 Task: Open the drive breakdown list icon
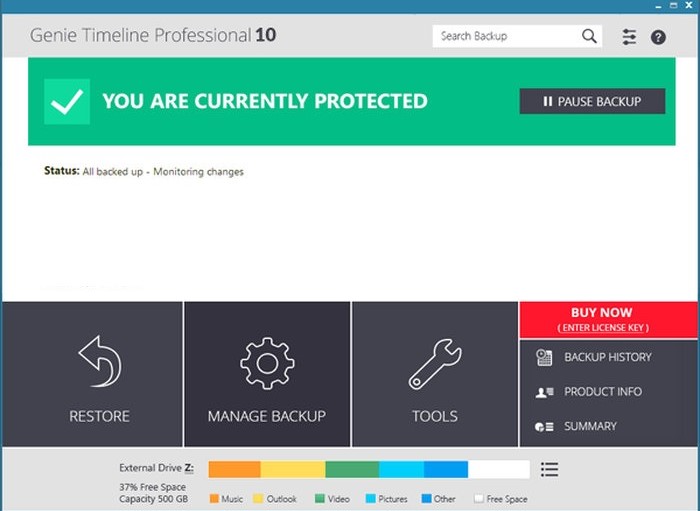pyautogui.click(x=549, y=469)
